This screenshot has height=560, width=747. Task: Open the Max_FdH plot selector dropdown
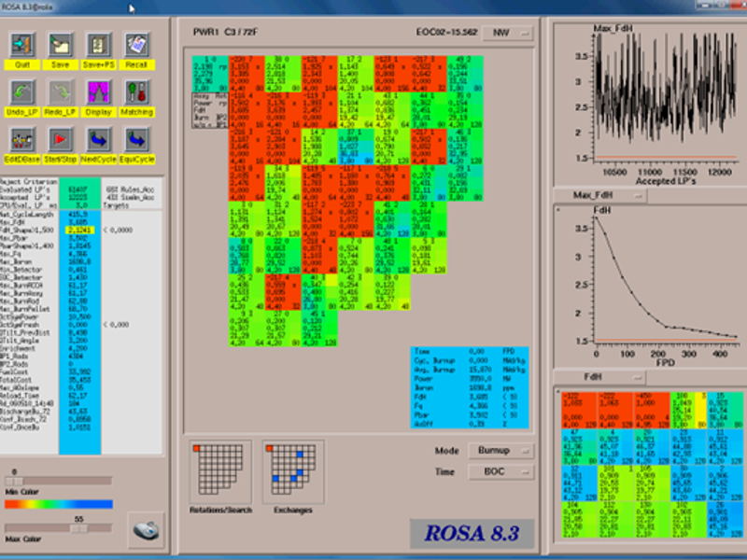point(599,195)
